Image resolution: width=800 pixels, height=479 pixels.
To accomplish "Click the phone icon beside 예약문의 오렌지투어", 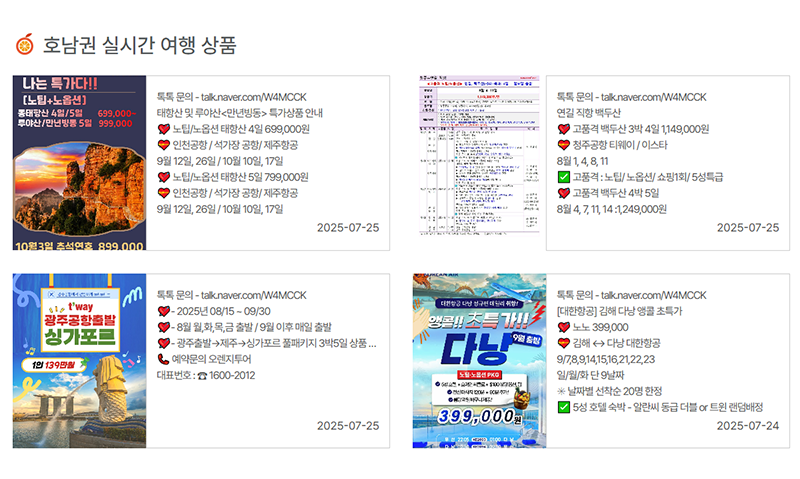I will tap(164, 360).
